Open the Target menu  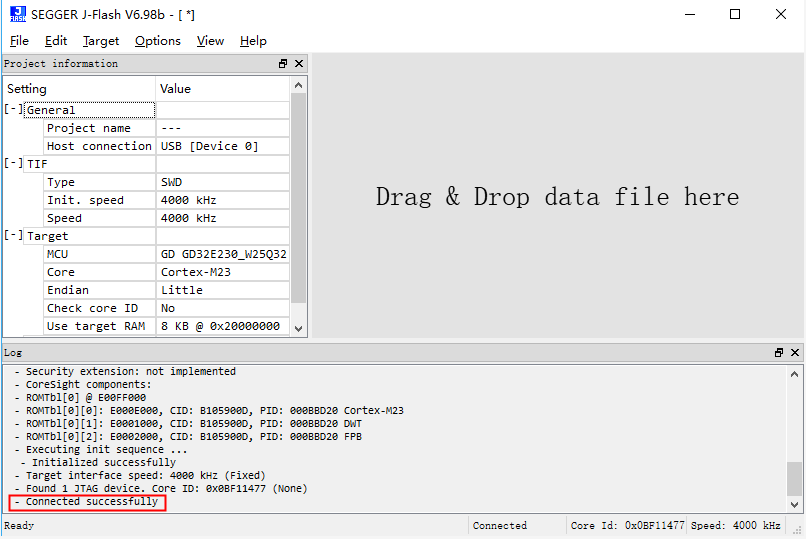point(101,41)
